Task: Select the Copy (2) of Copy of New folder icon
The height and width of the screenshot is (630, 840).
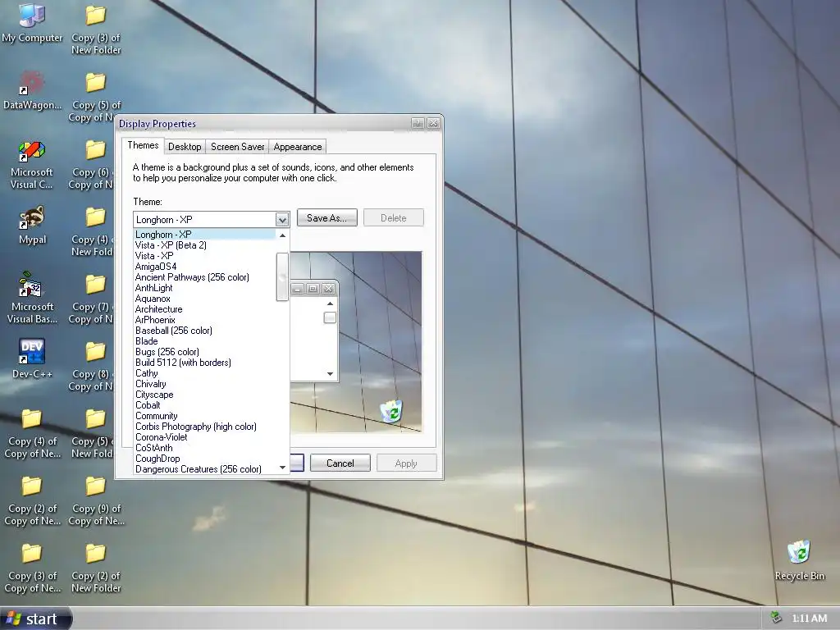Action: click(32, 501)
